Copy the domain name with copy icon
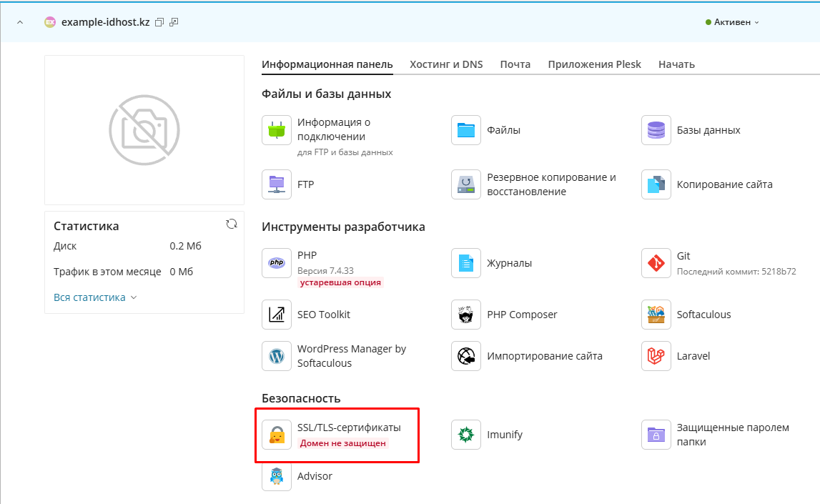 pos(159,22)
